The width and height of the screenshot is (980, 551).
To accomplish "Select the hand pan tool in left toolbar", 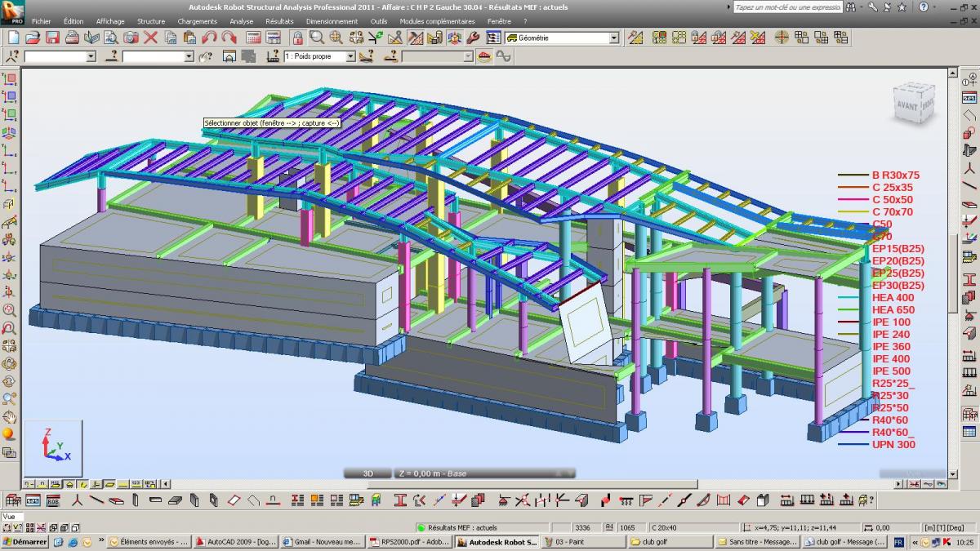I will coord(9,416).
